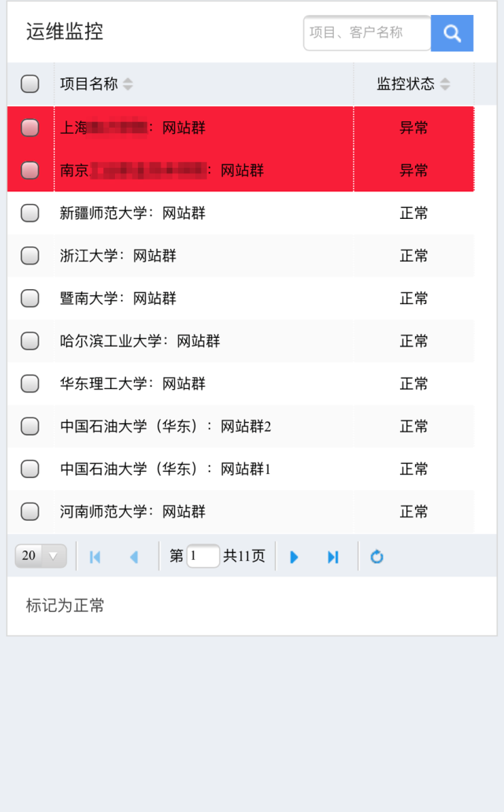The height and width of the screenshot is (812, 504).
Task: Tick the checkbox for 河南师范大学
Action: (30, 512)
